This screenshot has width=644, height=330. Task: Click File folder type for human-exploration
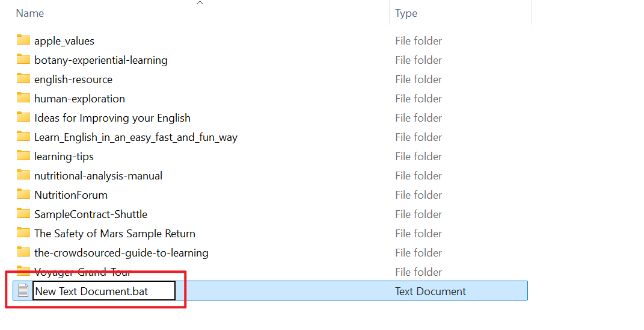419,99
